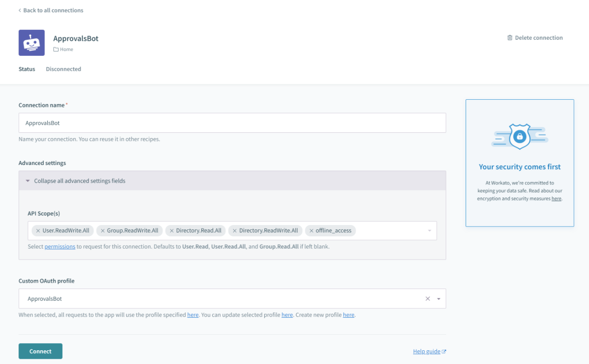Remove the Directory.ReadWrite.All scope tag
The width and height of the screenshot is (589, 364).
coord(234,231)
